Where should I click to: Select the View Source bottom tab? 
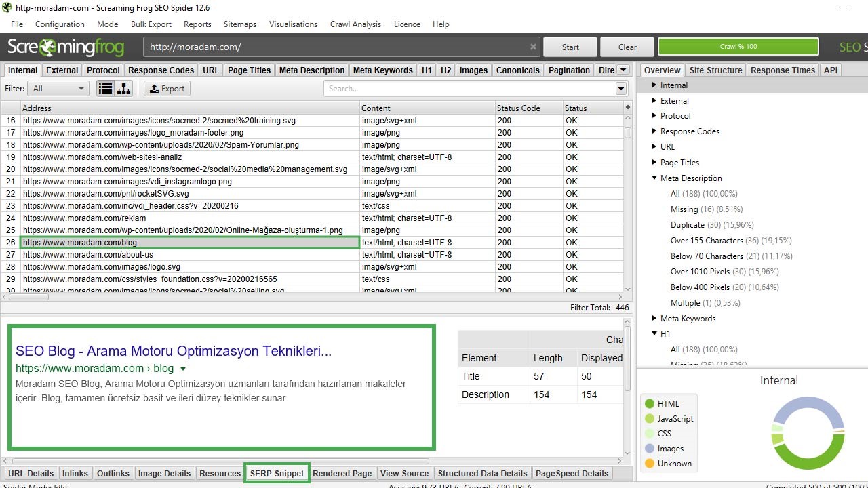404,473
